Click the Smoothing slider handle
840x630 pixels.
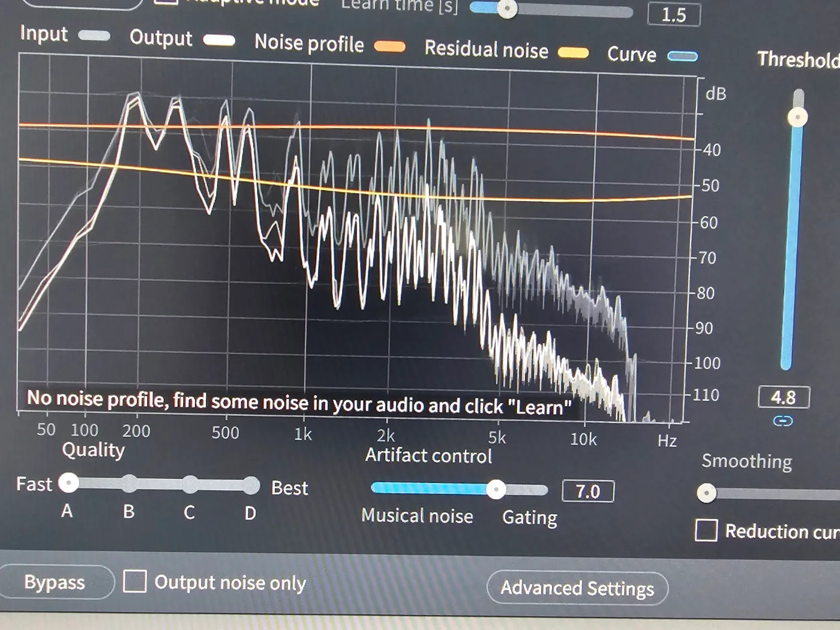(x=707, y=493)
